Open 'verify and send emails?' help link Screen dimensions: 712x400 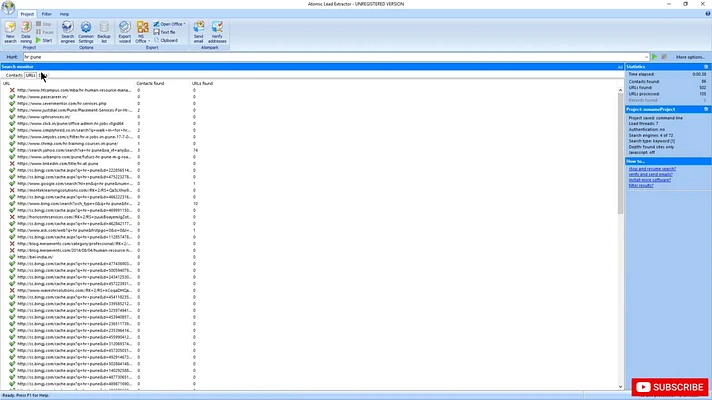point(651,174)
